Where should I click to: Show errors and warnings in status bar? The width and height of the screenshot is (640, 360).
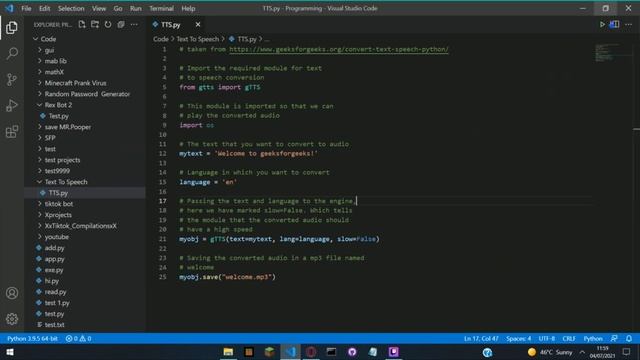pyautogui.click(x=78, y=338)
